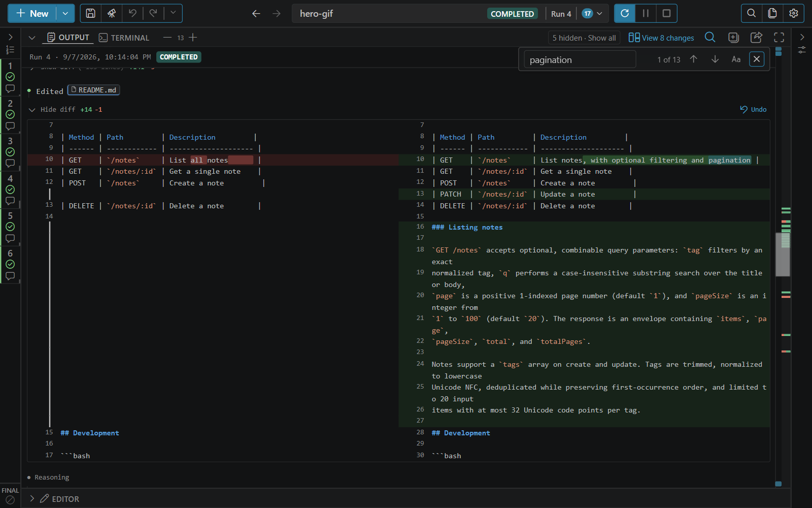Viewport: 812px width, 508px height.
Task: Click the pagination search input field
Action: coord(580,59)
